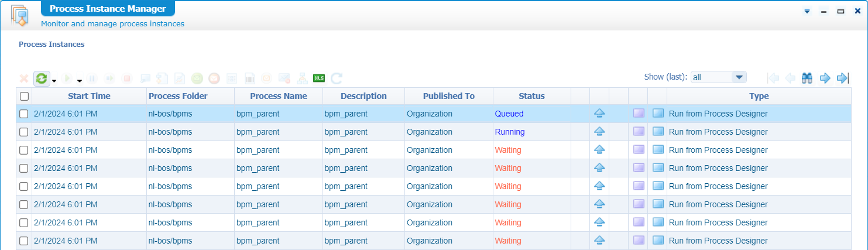Click the Type column header
This screenshot has height=250, width=868.
pos(759,96)
